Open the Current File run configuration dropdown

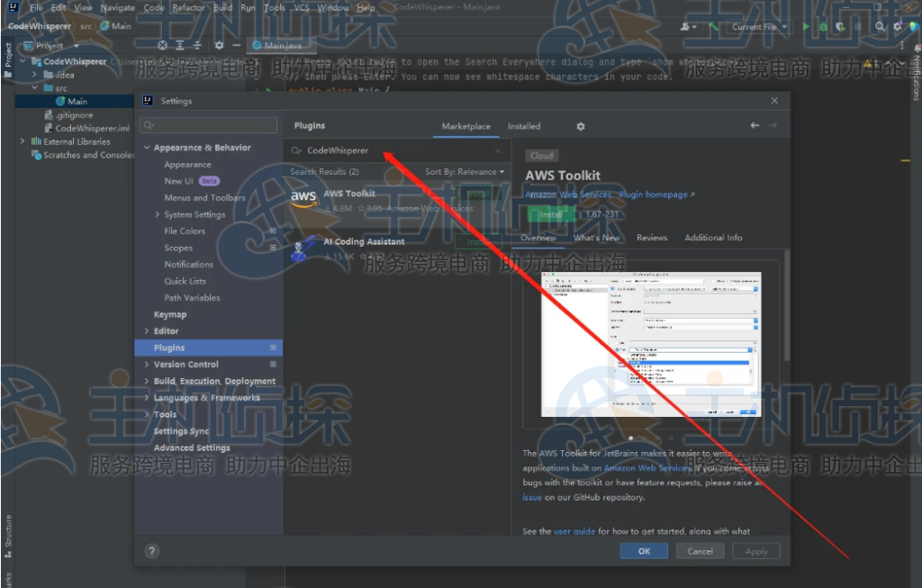click(758, 26)
